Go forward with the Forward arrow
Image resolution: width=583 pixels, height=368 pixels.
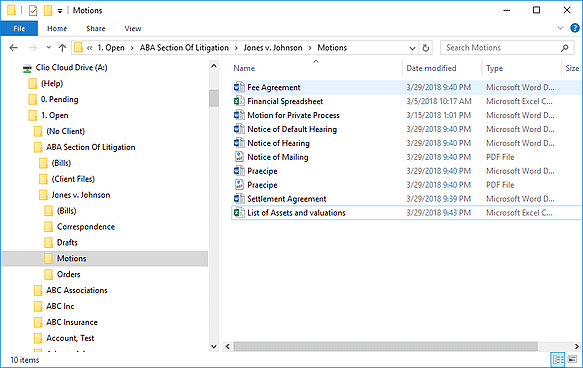(x=33, y=48)
